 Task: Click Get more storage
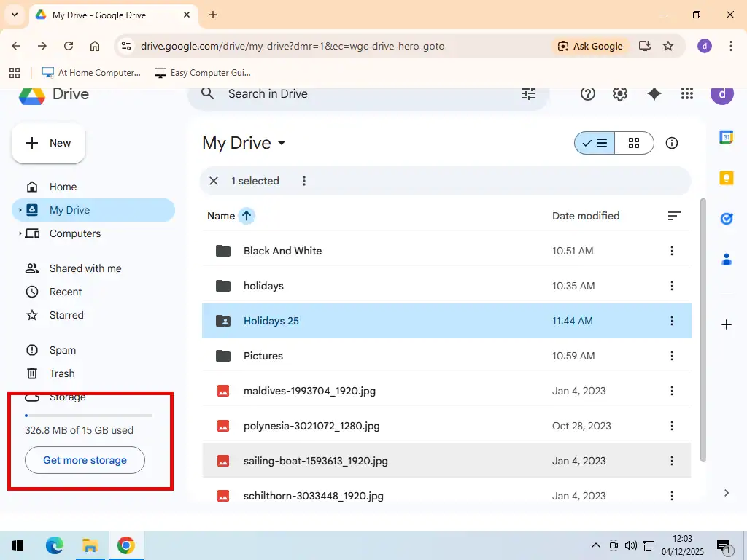(x=85, y=460)
